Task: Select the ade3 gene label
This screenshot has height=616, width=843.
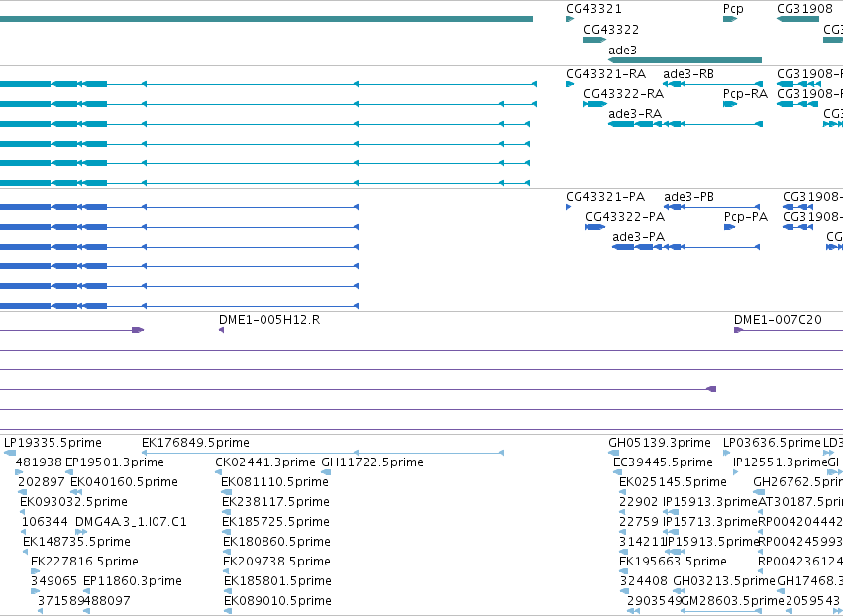Action: [x=622, y=50]
